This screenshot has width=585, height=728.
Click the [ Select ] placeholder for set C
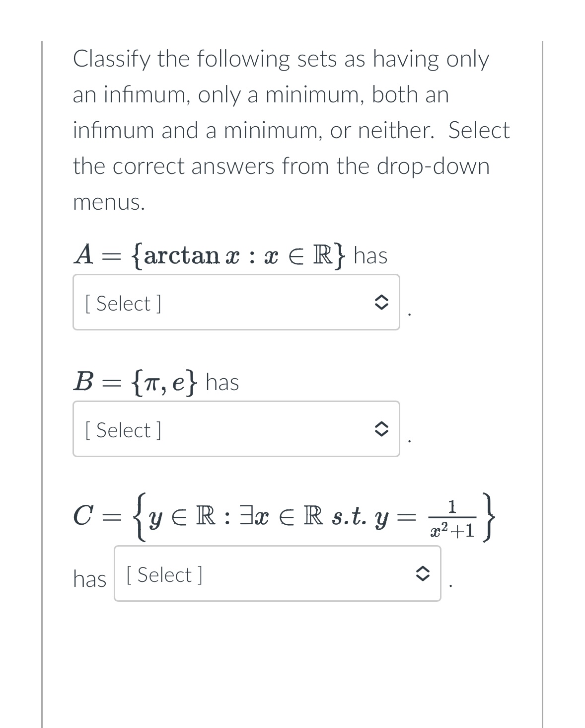[164, 574]
